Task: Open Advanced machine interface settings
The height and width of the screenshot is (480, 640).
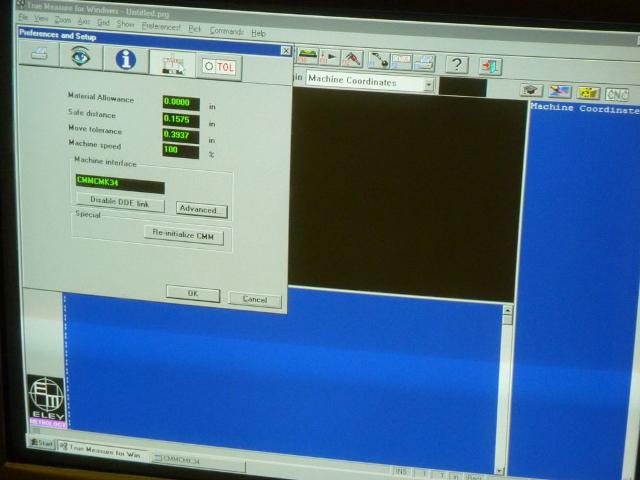Action: tap(201, 210)
